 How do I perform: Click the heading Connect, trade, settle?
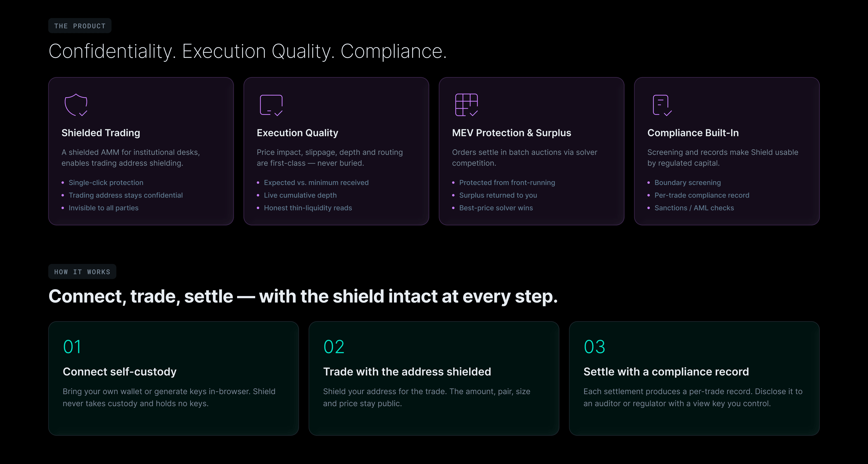coord(303,297)
